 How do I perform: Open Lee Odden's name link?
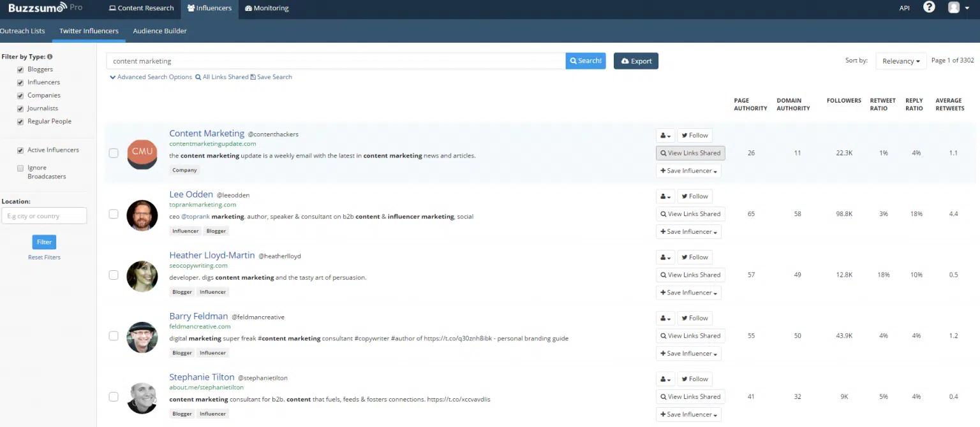coord(191,194)
